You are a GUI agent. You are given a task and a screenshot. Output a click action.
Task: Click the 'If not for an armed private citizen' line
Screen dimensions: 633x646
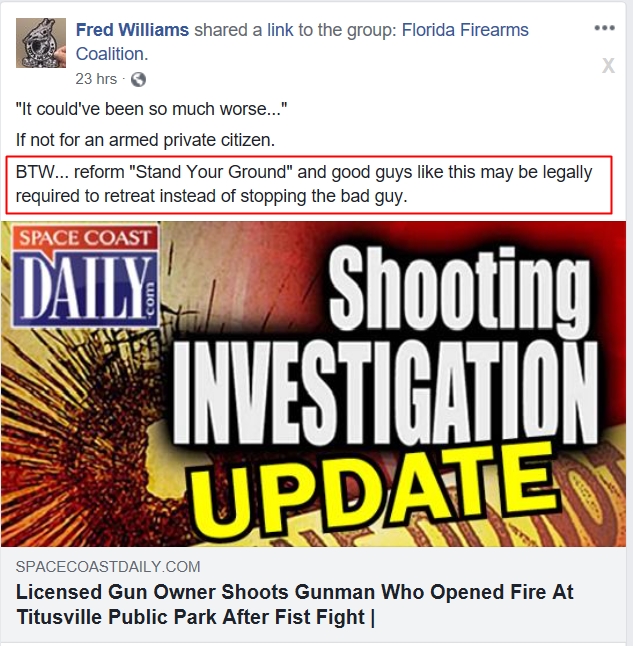tap(145, 140)
